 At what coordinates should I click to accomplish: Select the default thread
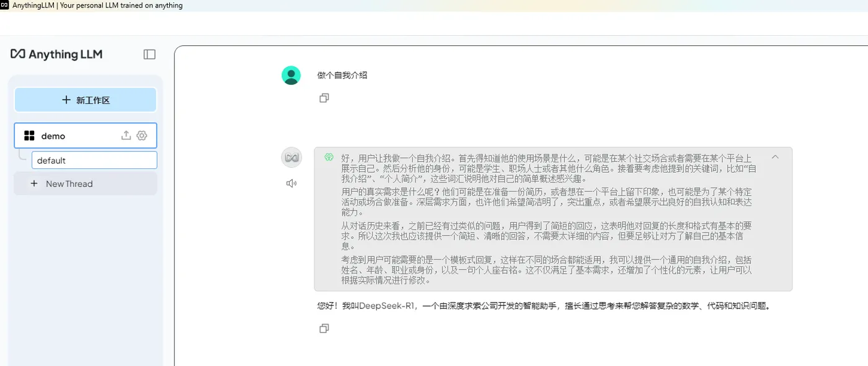[x=94, y=160]
